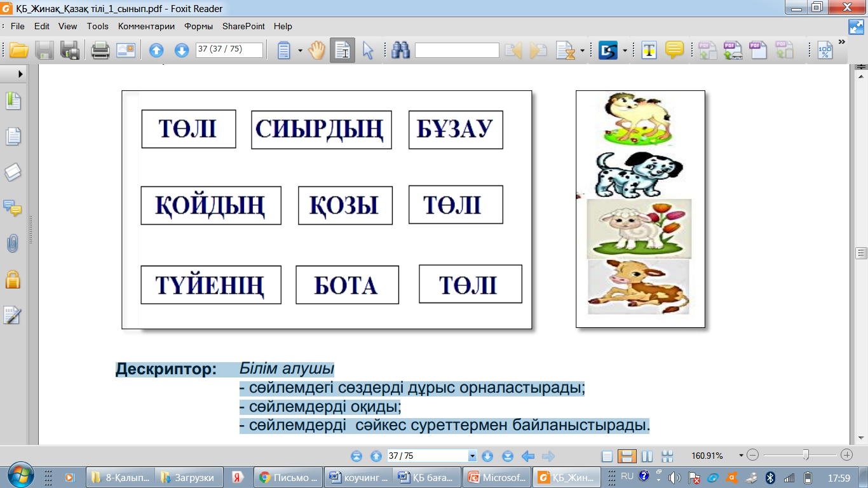Open the Security lock panel
The height and width of the screenshot is (488, 868).
13,279
